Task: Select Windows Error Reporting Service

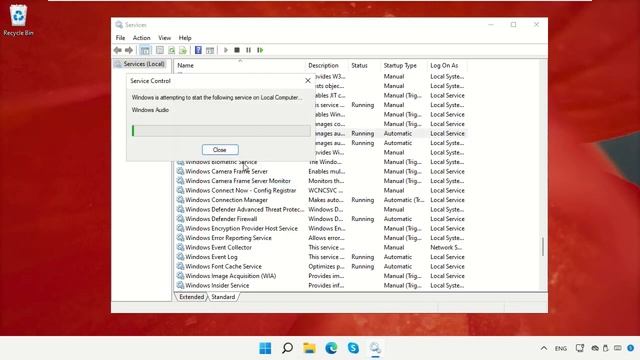Action: point(228,238)
